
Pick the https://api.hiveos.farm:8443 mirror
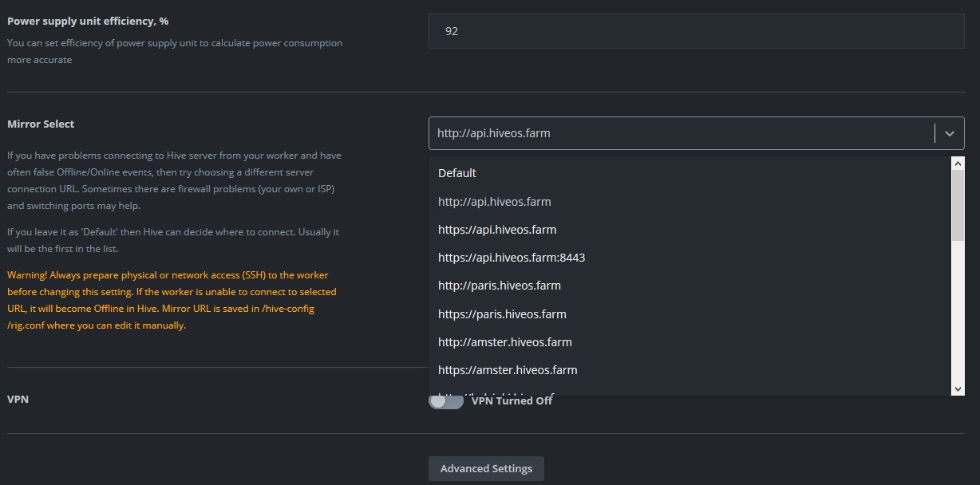[512, 258]
